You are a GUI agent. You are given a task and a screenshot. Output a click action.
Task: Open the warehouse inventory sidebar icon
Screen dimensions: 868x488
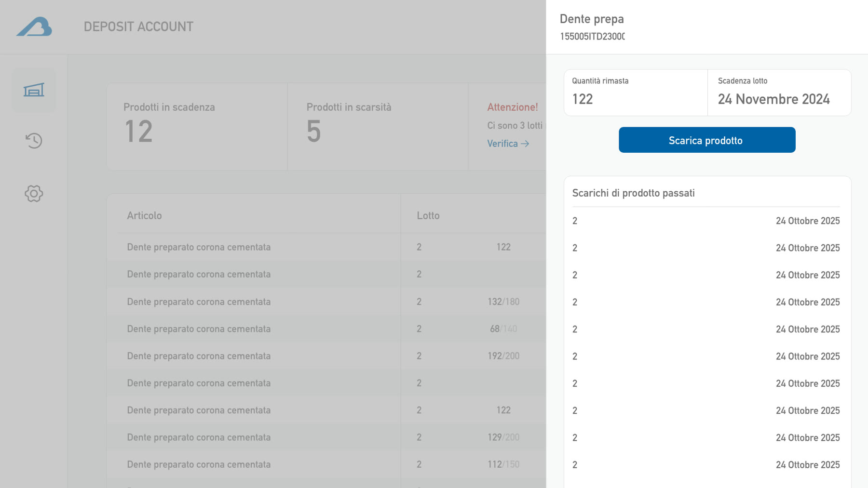point(34,90)
